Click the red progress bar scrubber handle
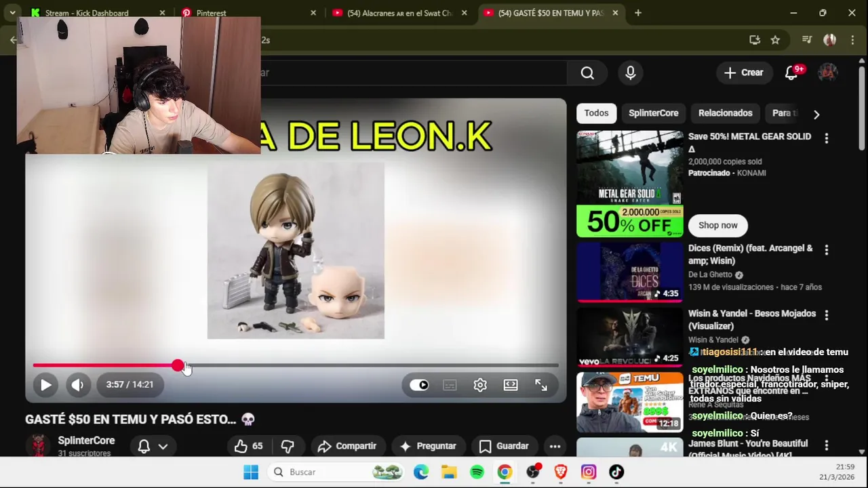Screen dimensions: 868x488 (x=178, y=365)
